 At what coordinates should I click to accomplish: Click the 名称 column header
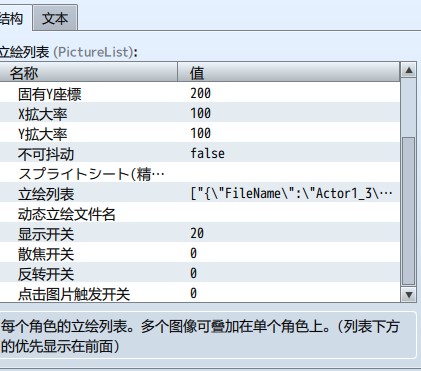(88, 72)
